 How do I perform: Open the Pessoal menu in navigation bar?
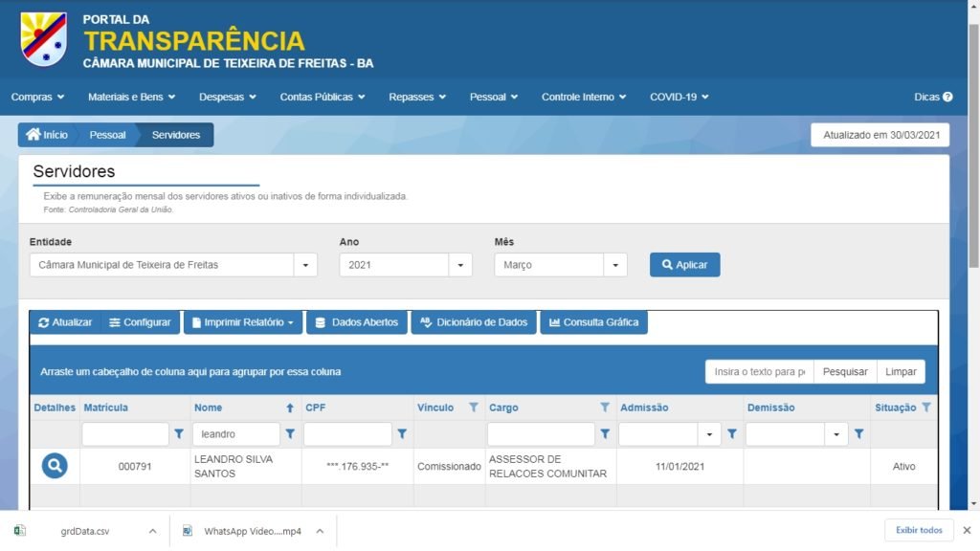[493, 97]
